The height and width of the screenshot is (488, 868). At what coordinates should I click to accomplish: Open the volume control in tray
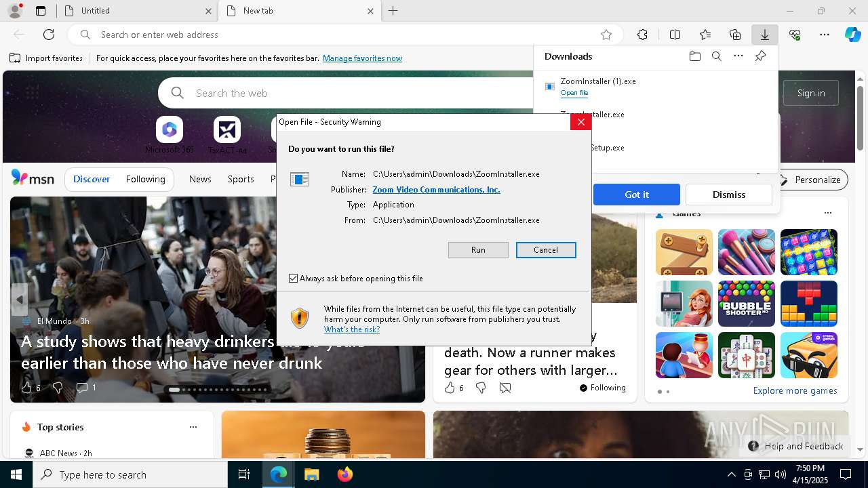coord(781,474)
